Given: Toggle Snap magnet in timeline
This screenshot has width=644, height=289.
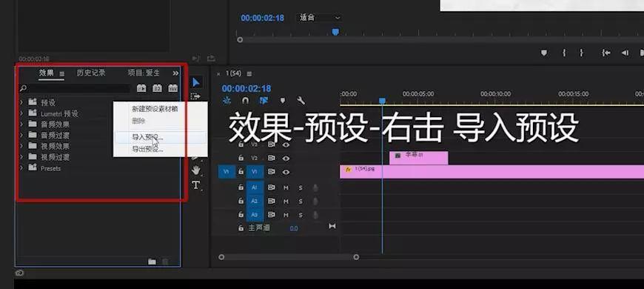Looking at the screenshot, I should tap(245, 100).
